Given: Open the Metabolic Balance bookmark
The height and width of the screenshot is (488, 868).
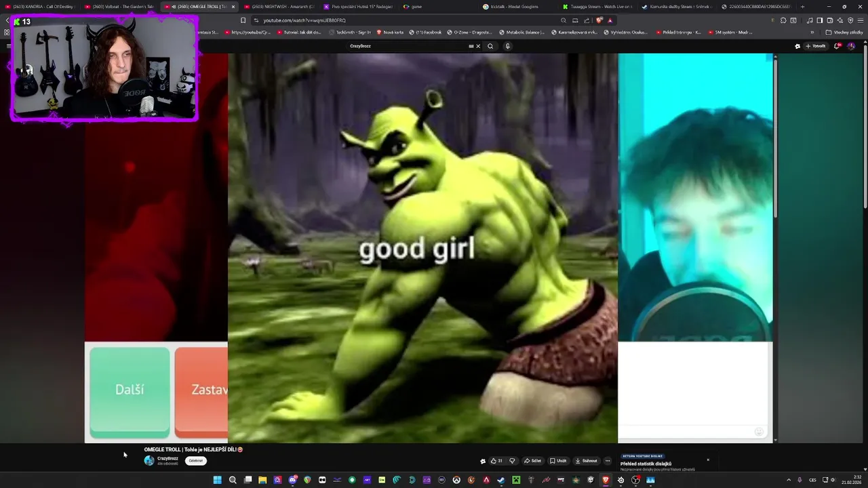Looking at the screenshot, I should click(521, 32).
